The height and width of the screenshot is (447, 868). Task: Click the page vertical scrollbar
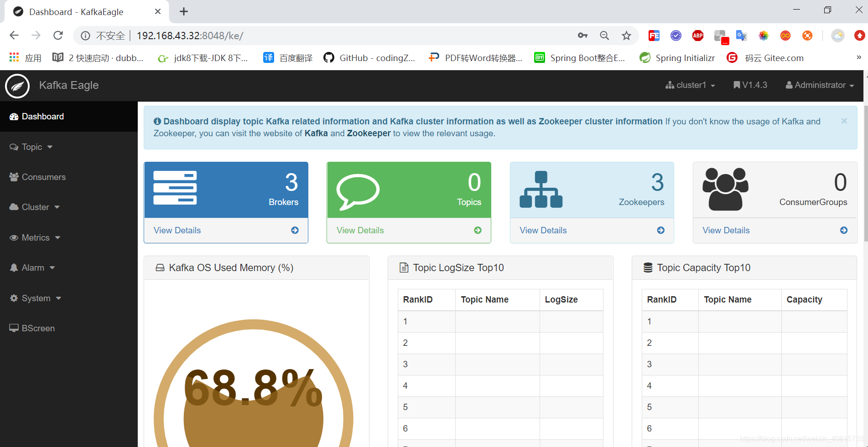865,175
